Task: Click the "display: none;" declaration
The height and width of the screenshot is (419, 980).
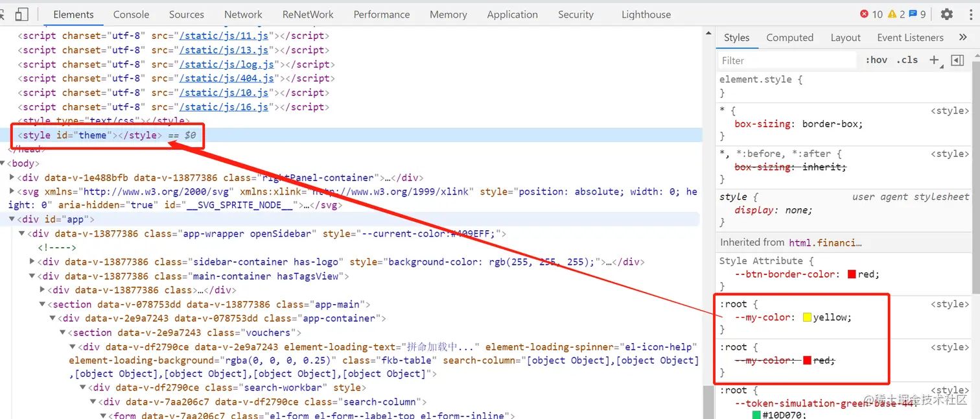Action: pos(773,210)
